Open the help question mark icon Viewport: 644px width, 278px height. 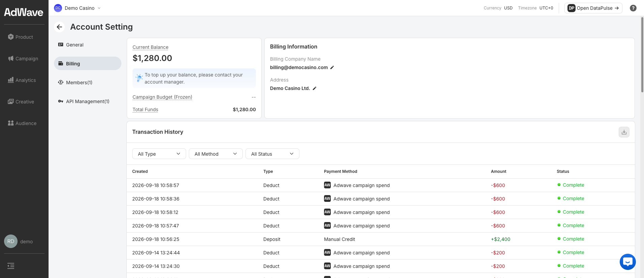(x=633, y=8)
